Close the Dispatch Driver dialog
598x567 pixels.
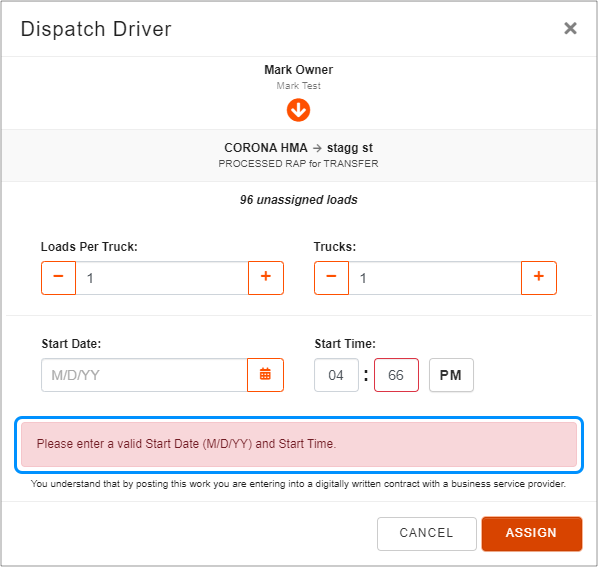(x=570, y=28)
